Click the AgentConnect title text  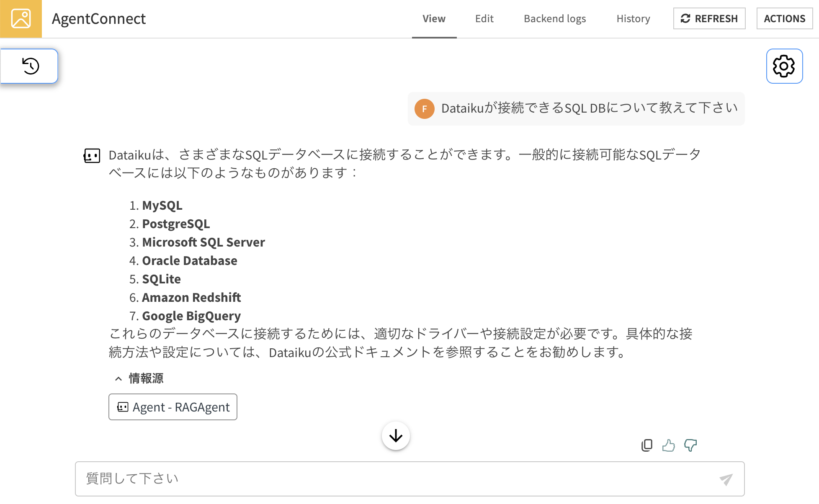pos(99,19)
